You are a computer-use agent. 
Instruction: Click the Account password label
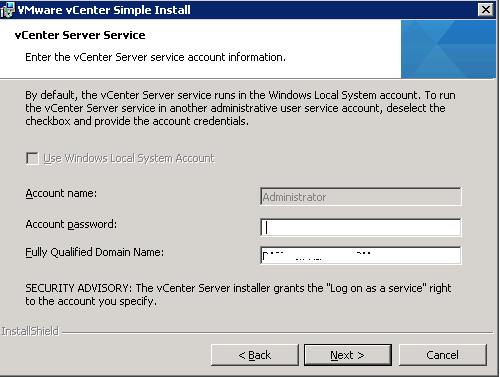click(71, 224)
